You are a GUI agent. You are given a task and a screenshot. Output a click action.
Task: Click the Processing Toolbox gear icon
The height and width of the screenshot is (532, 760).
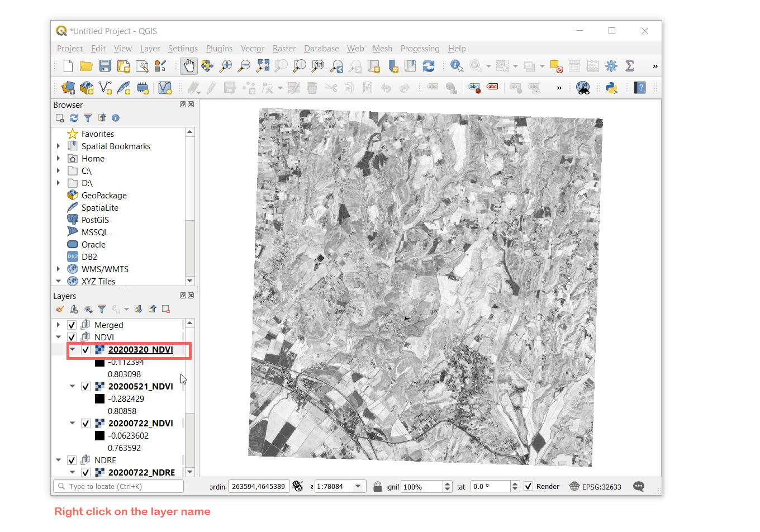click(611, 66)
